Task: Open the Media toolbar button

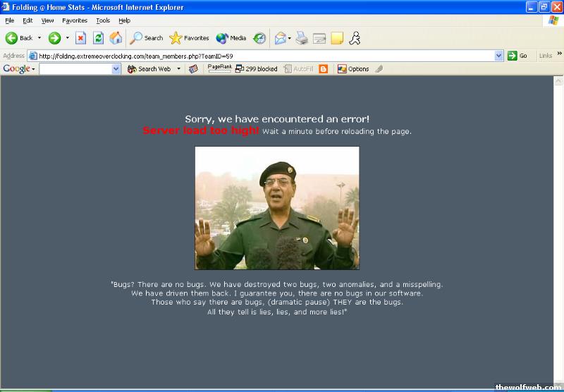Action: coord(231,38)
